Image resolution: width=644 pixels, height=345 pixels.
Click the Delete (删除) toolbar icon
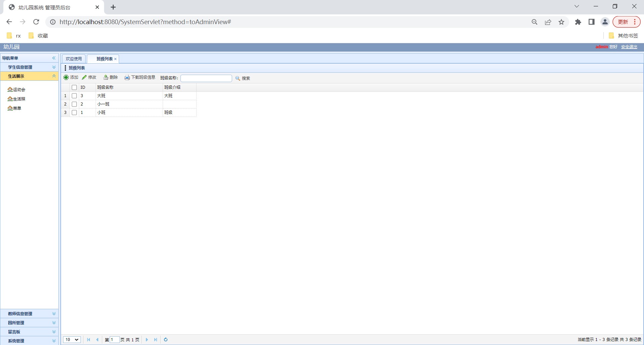106,78
